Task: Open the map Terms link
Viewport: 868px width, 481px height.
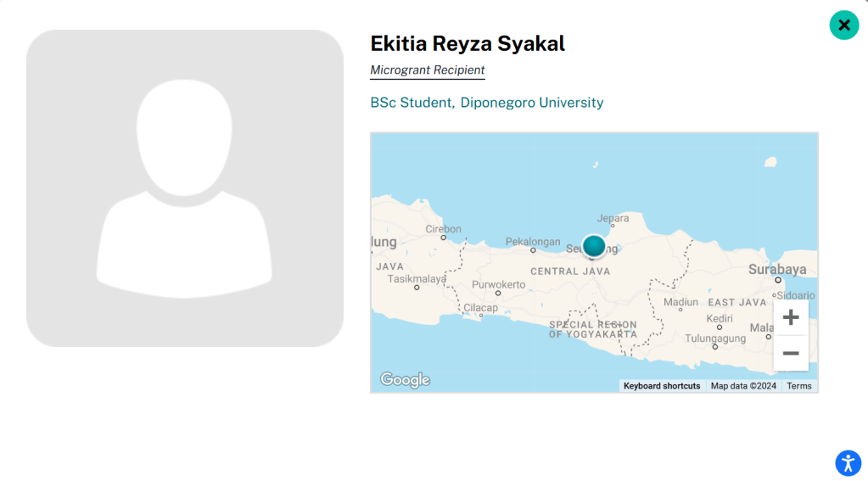Action: pyautogui.click(x=799, y=386)
